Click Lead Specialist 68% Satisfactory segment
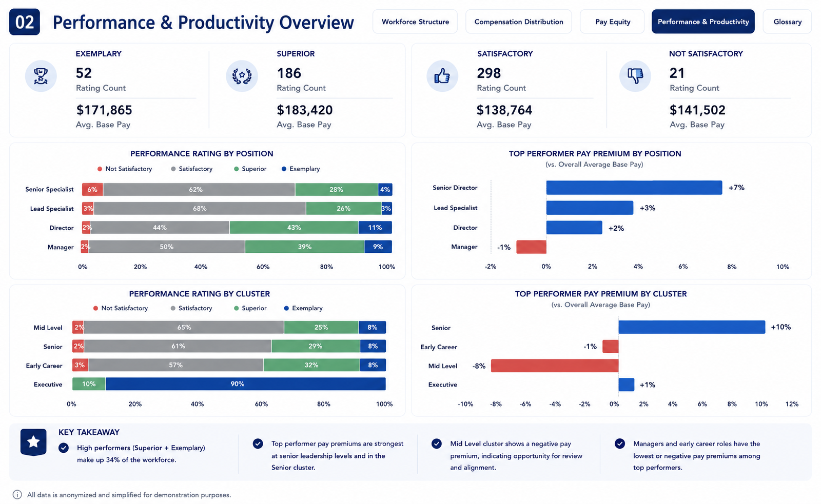Image resolution: width=821 pixels, height=504 pixels. coord(200,209)
